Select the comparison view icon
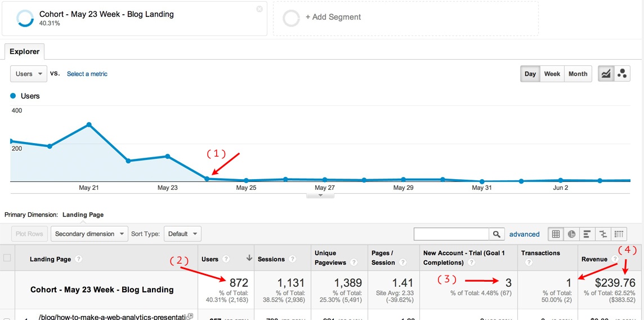Screen dimensions: 644x320 pyautogui.click(x=603, y=234)
